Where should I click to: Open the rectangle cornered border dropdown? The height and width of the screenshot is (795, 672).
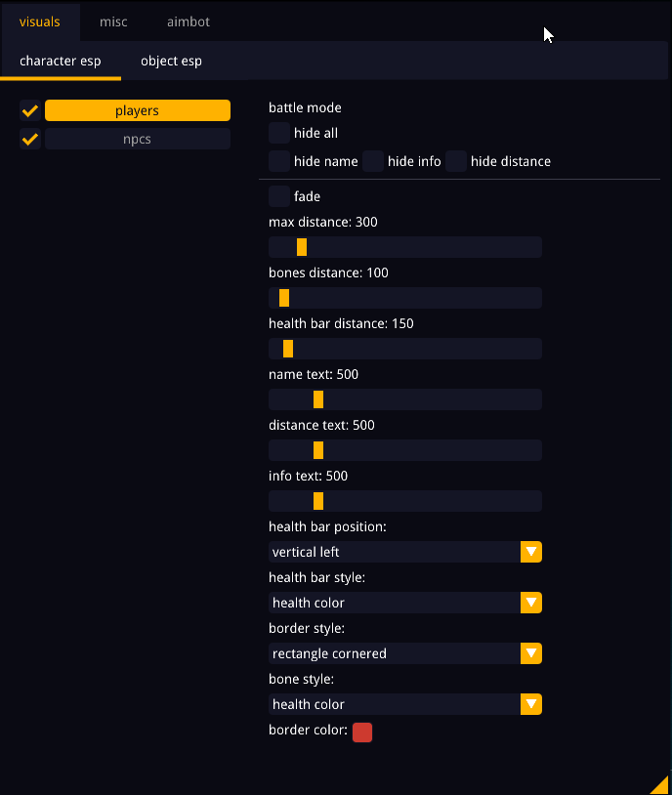click(395, 653)
